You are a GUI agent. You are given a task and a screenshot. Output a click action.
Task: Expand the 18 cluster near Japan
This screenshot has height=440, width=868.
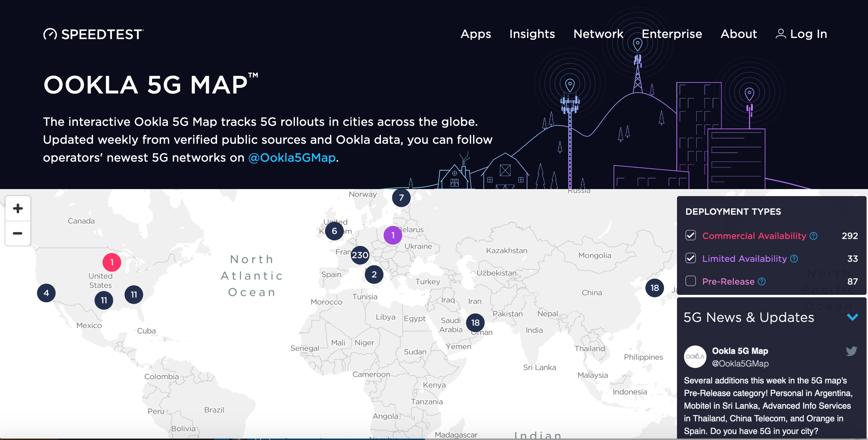pos(654,287)
